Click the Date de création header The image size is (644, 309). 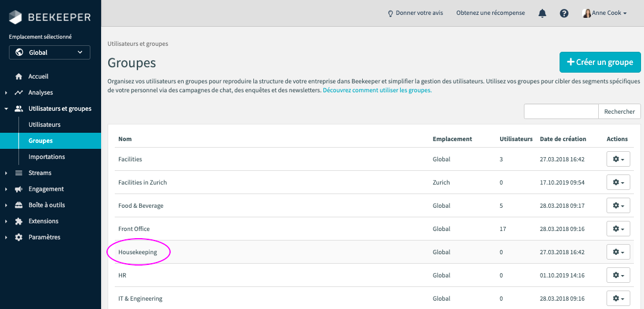click(x=563, y=139)
